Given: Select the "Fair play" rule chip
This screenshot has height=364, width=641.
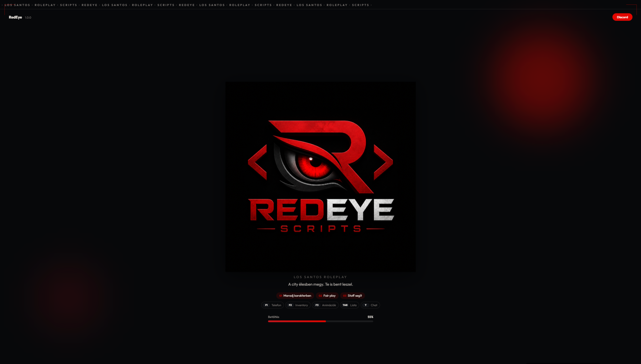Looking at the screenshot, I should pos(327,296).
